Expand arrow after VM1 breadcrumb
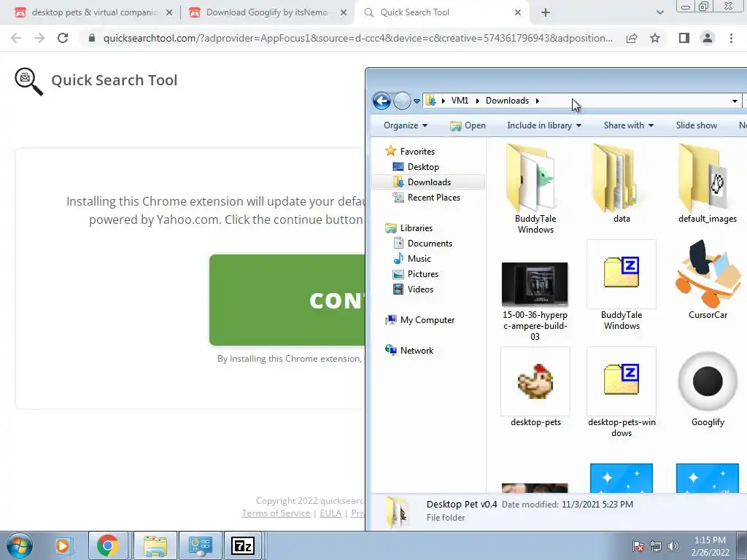This screenshot has width=747, height=560. coord(477,101)
